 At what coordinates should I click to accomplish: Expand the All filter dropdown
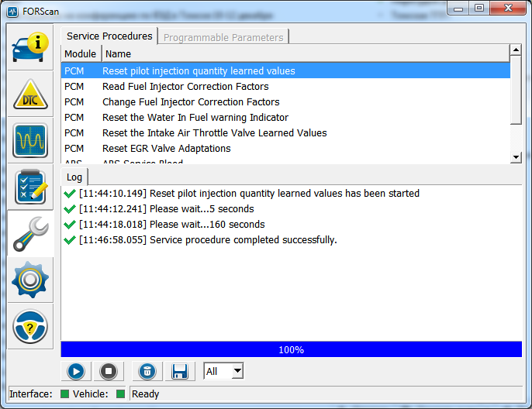(237, 372)
